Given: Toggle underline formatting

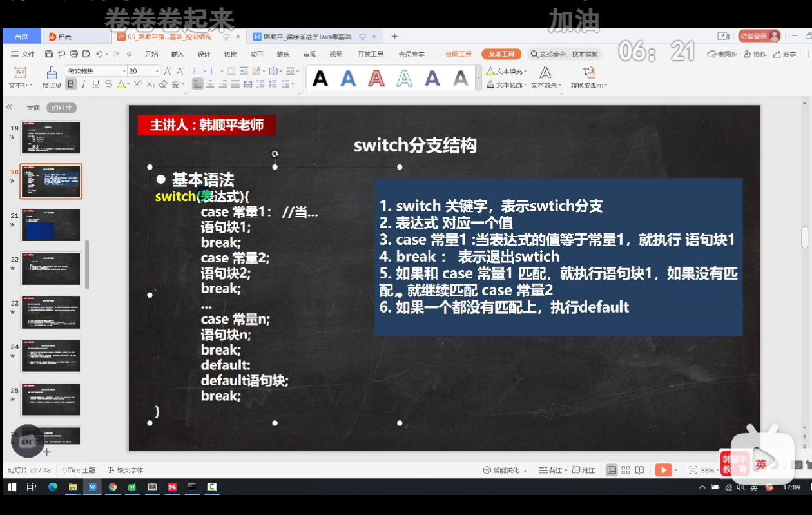Looking at the screenshot, I should pyautogui.click(x=96, y=84).
